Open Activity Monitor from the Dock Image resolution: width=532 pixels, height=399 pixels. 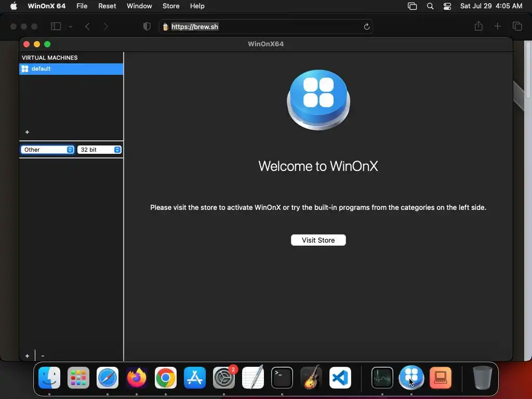tap(382, 378)
